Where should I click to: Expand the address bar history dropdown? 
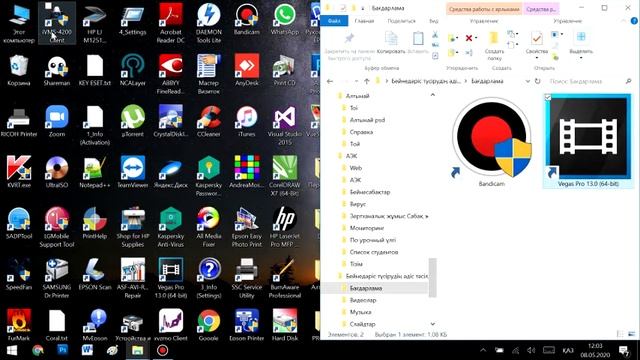click(x=528, y=81)
